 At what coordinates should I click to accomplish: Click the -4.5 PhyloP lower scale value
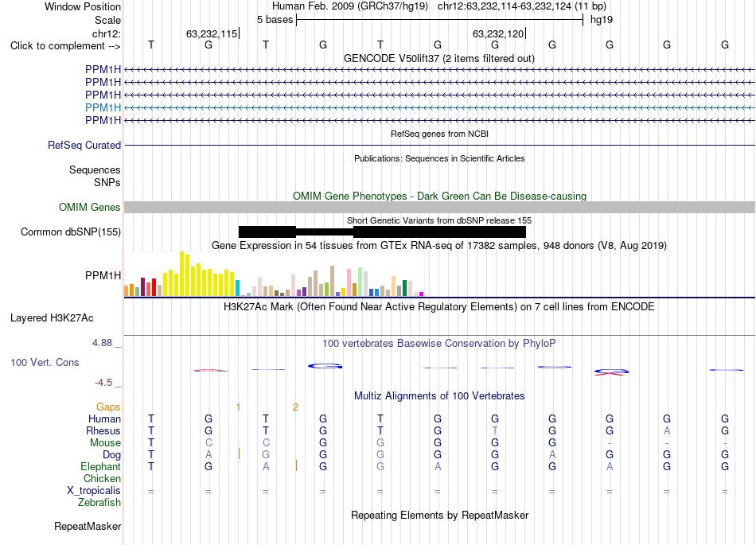103,383
